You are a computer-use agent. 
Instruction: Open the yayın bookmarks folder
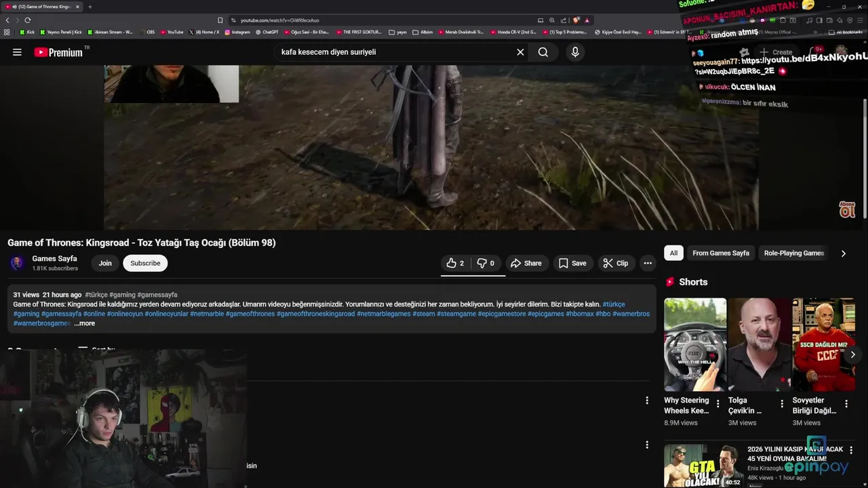398,32
